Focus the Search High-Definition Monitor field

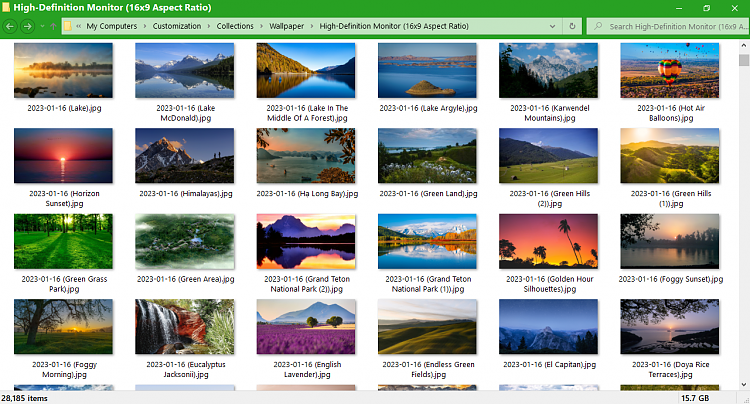tap(668, 26)
